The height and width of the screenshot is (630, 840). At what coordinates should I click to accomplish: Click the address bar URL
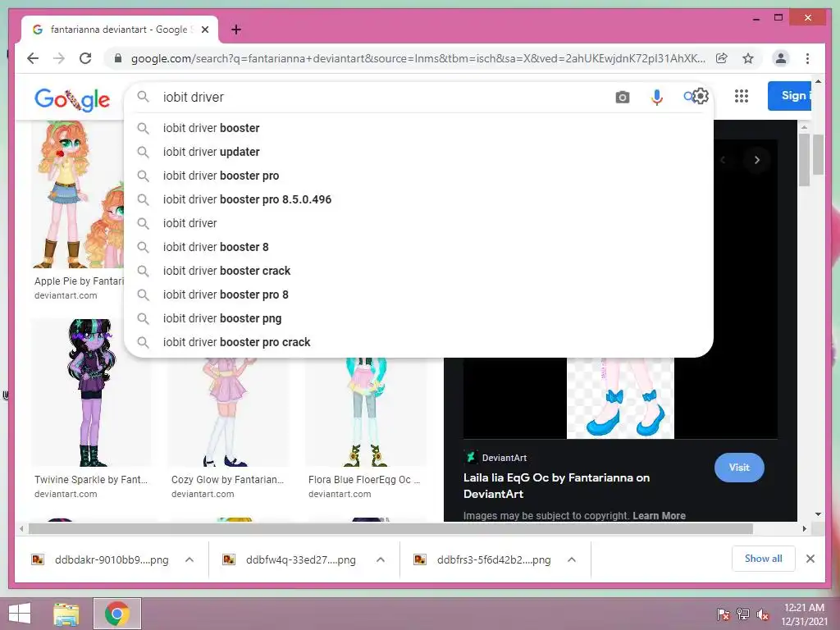pyautogui.click(x=418, y=58)
